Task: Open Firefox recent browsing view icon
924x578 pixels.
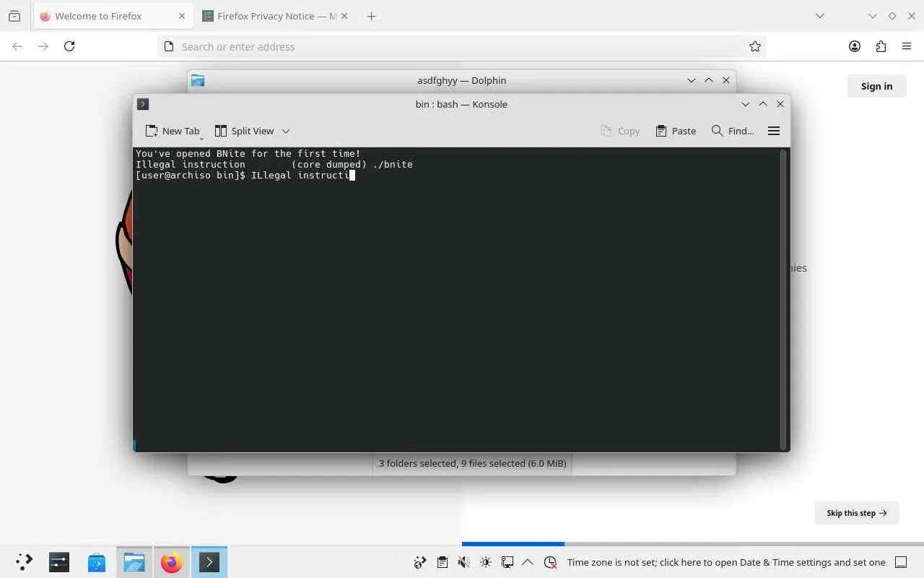Action: coord(14,16)
